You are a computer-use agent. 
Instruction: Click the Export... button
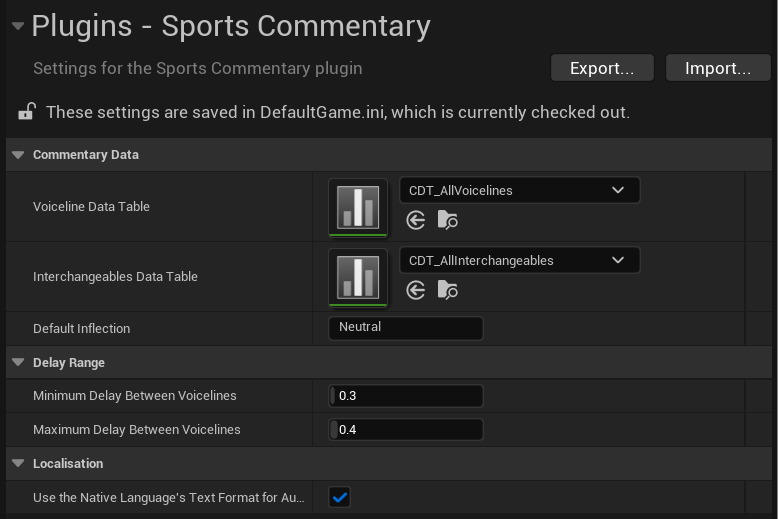602,68
